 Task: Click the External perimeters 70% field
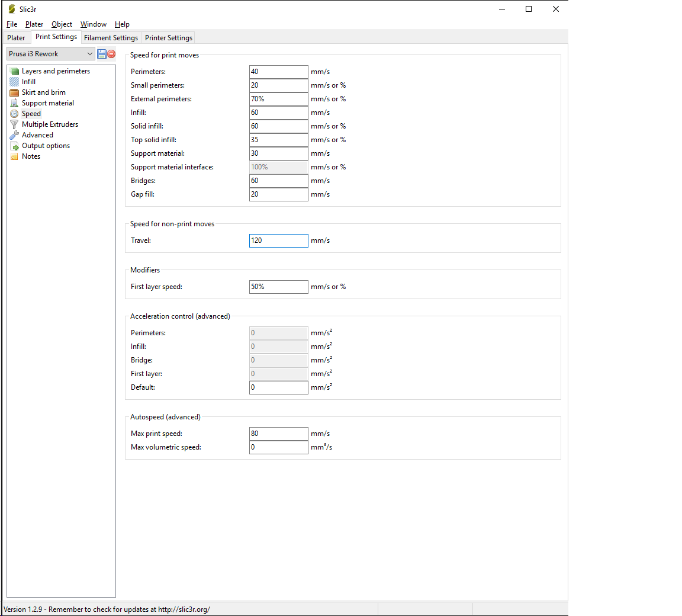click(278, 99)
